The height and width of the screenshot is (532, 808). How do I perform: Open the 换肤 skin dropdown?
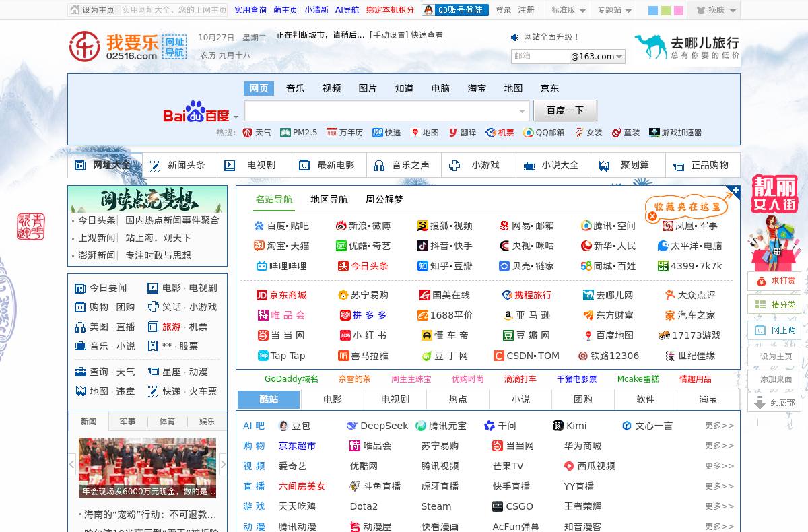[715, 10]
